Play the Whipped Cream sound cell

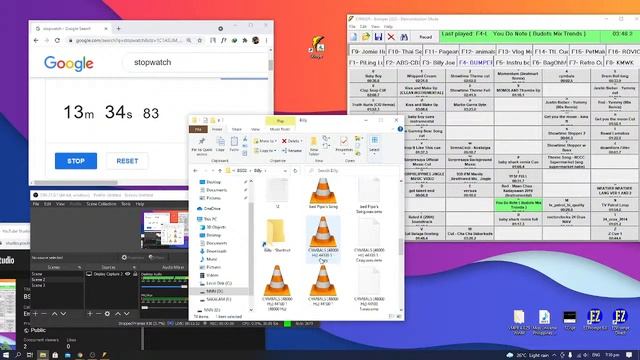pyautogui.click(x=421, y=76)
